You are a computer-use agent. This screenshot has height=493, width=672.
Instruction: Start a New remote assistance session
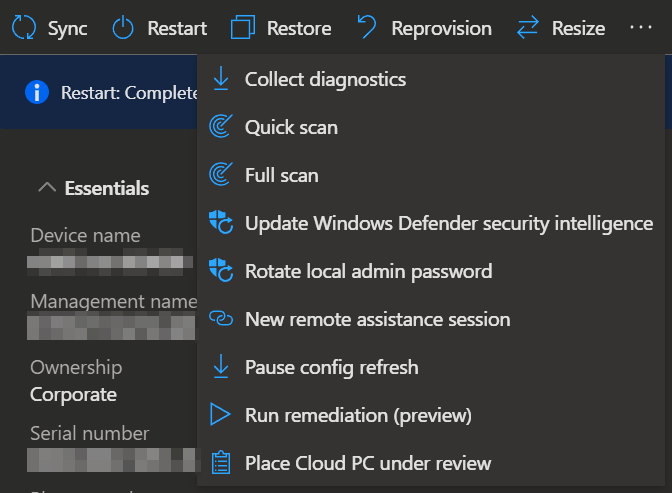[x=377, y=319]
